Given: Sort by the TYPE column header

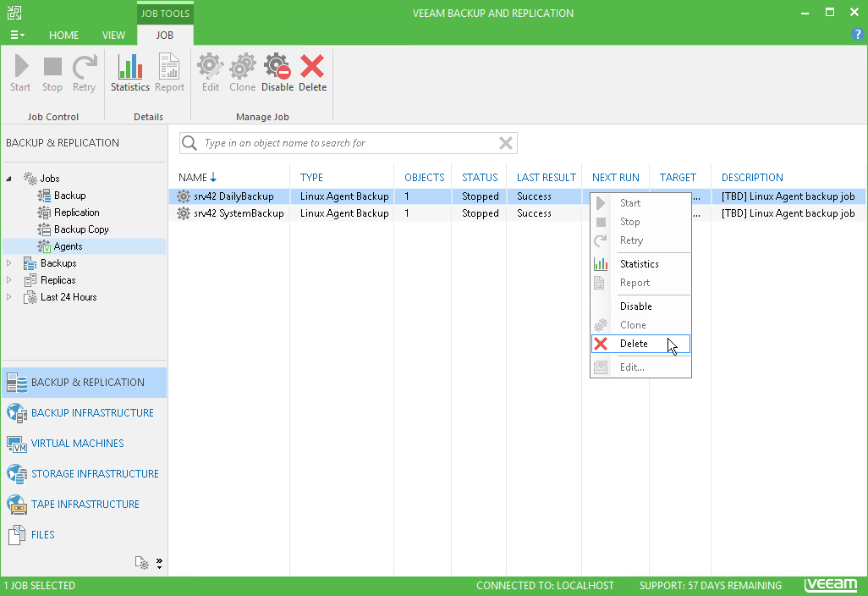Looking at the screenshot, I should coord(311,177).
